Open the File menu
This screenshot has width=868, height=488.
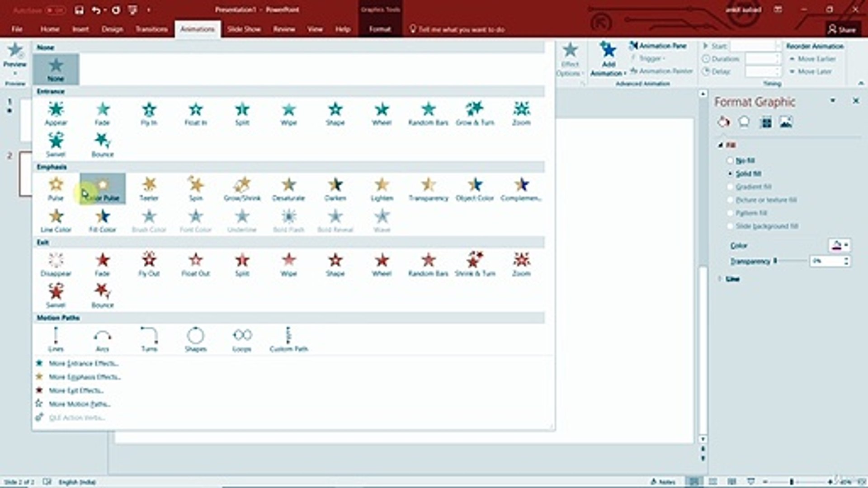tap(17, 29)
